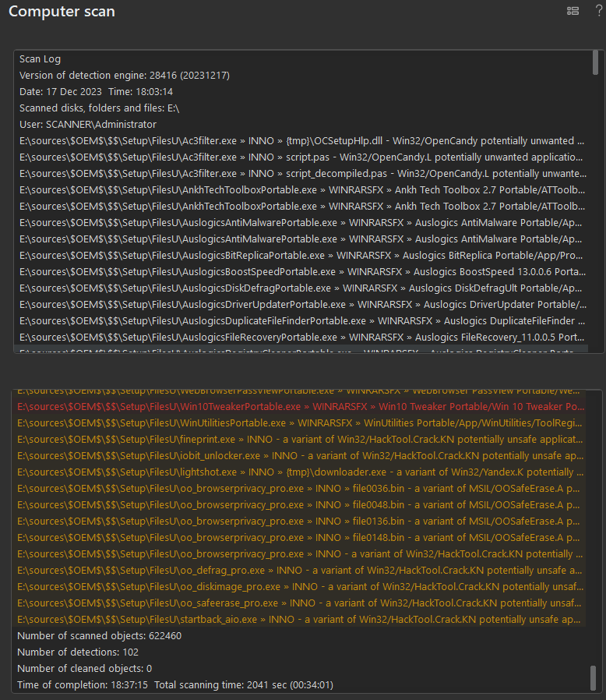Select the AuslogicsFileRecoveryPortable.exe row
The height and width of the screenshot is (700, 606).
(x=301, y=337)
